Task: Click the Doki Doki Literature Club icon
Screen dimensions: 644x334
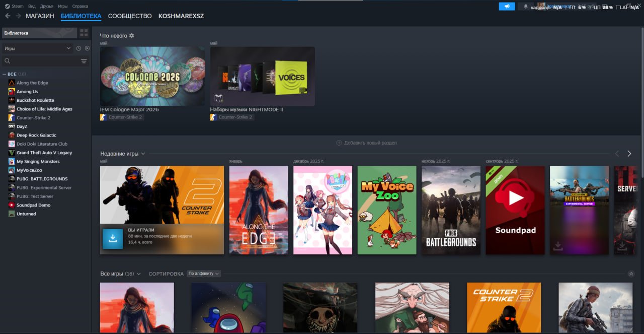Action: pos(12,144)
